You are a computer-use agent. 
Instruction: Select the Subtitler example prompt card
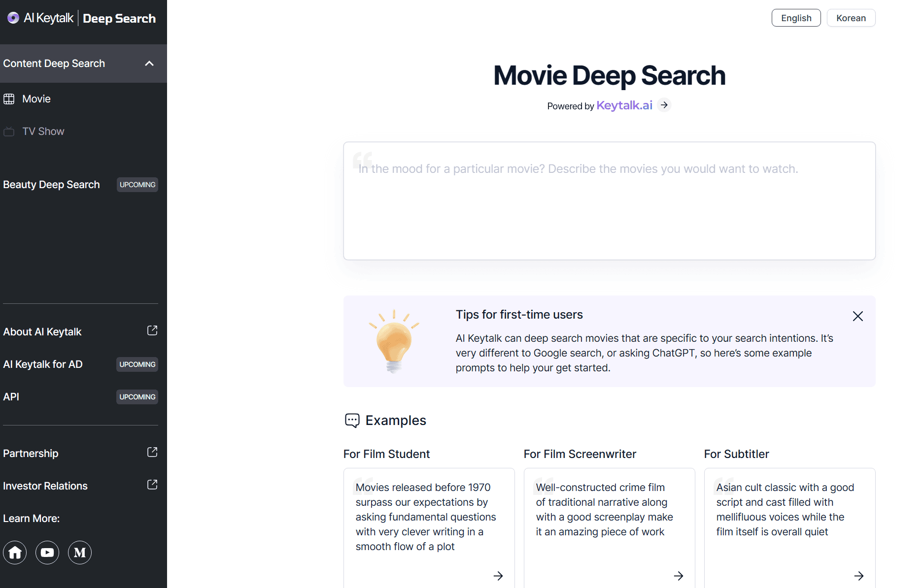click(x=790, y=528)
